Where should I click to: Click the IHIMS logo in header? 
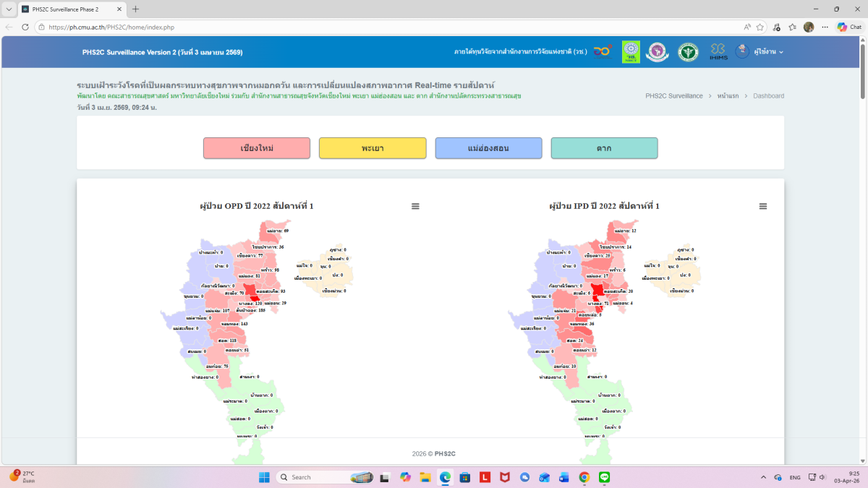pos(718,51)
